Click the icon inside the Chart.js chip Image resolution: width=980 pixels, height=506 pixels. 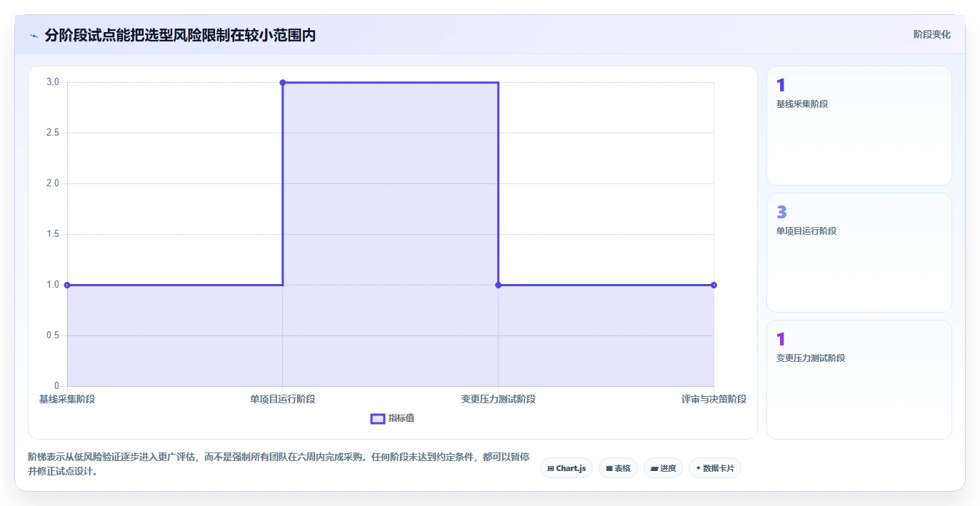tap(551, 469)
